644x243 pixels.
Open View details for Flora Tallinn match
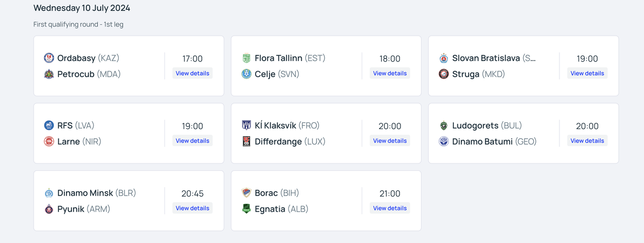[x=390, y=73]
